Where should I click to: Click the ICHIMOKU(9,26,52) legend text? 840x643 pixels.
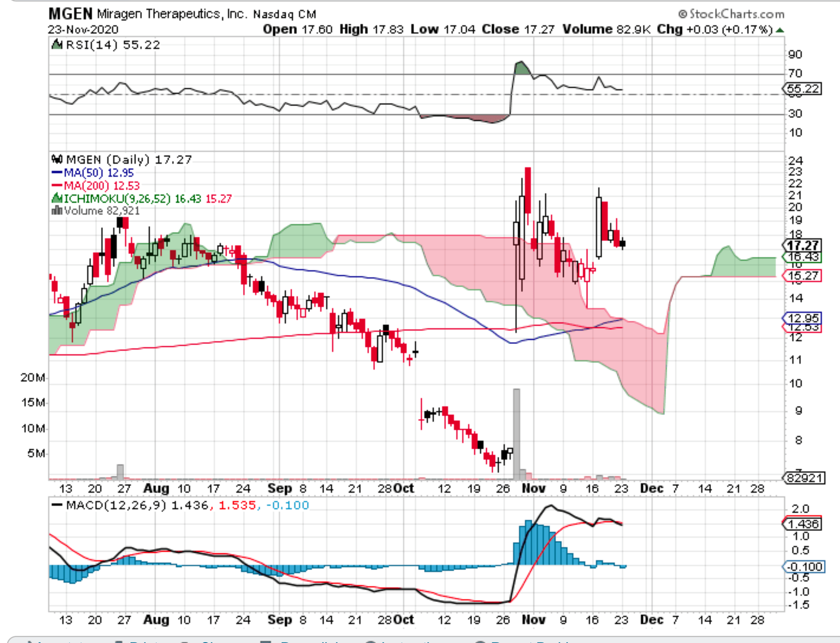pyautogui.click(x=117, y=198)
